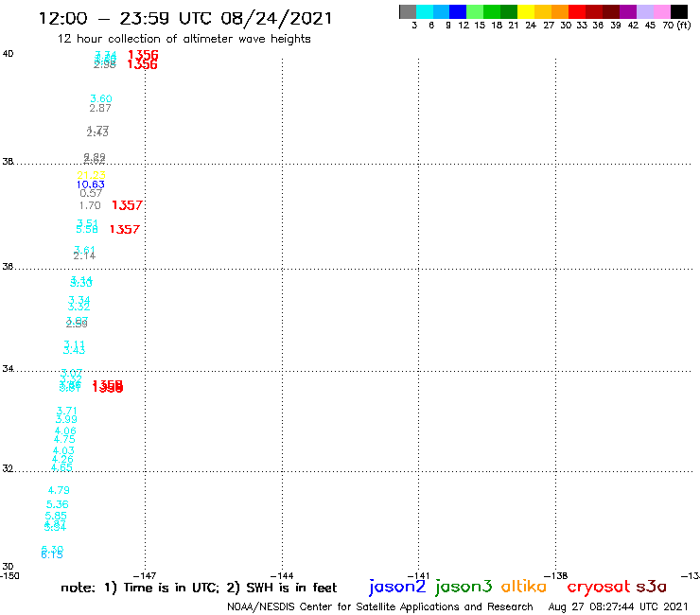The height and width of the screenshot is (615, 700).
Task: Click the '32' latitude axis label
Action: [x=8, y=469]
